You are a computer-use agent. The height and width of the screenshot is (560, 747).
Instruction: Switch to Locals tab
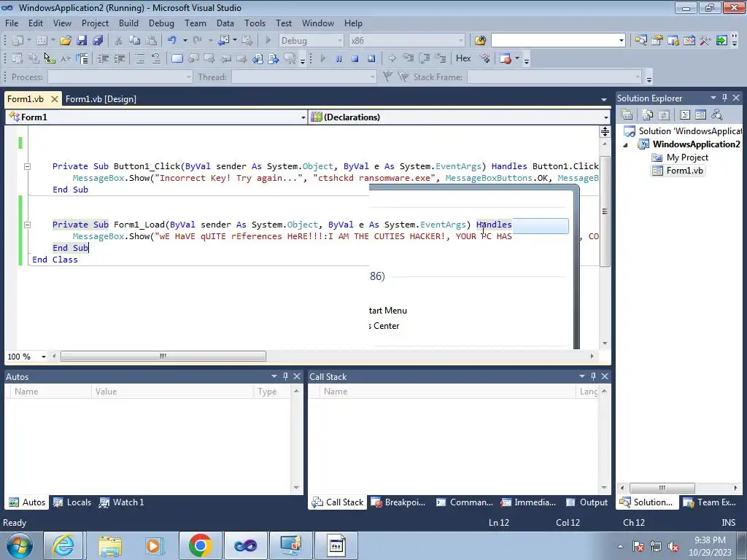pos(72,502)
